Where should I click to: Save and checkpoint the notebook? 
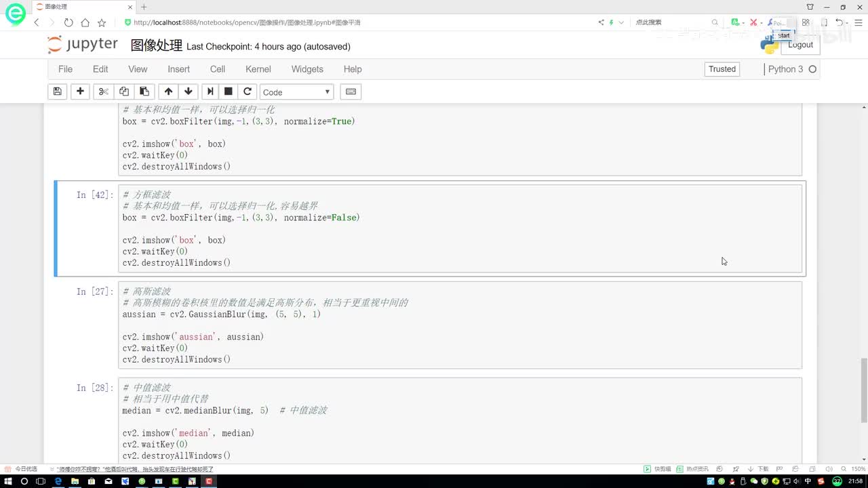[57, 91]
